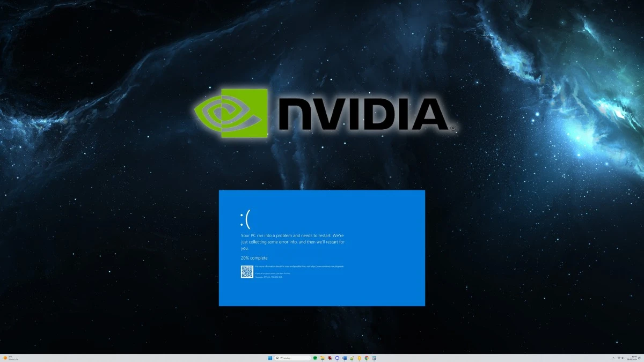
Task: Click the volume speaker icon
Action: point(623,358)
